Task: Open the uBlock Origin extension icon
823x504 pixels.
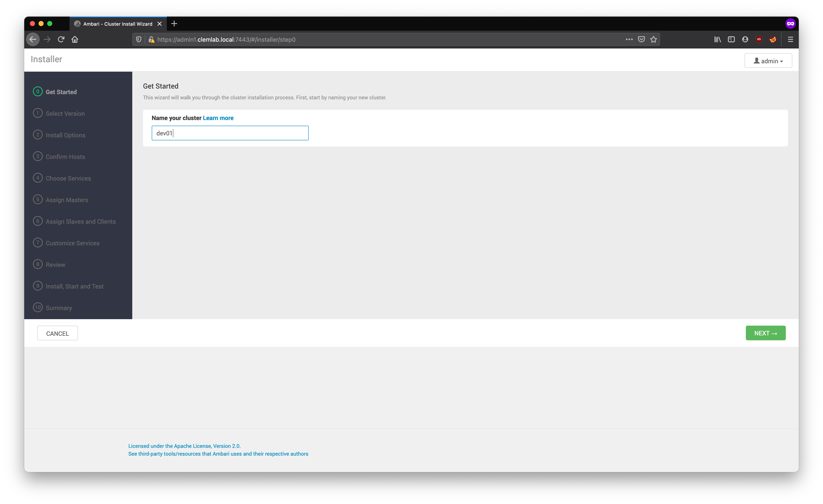Action: coord(759,39)
